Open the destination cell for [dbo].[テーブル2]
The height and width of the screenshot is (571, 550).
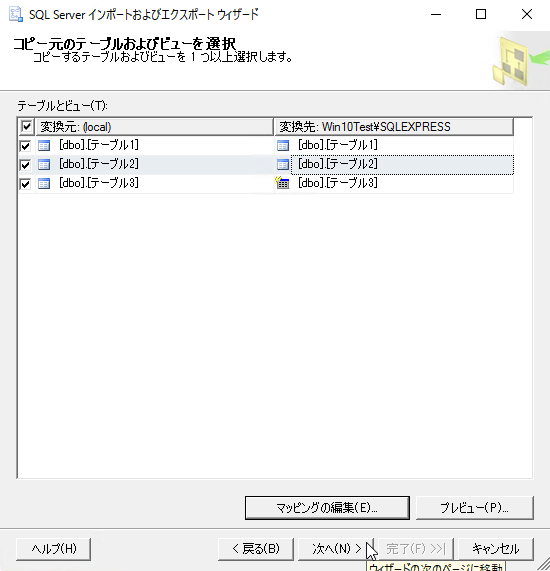(402, 165)
